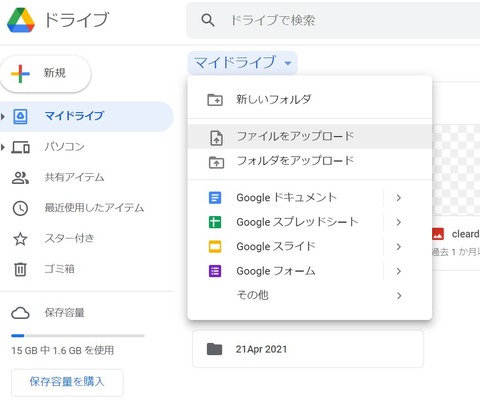Screen dimensions: 480x402
Task: Click the 21Apr 2021 folder icon
Action: pyautogui.click(x=214, y=349)
